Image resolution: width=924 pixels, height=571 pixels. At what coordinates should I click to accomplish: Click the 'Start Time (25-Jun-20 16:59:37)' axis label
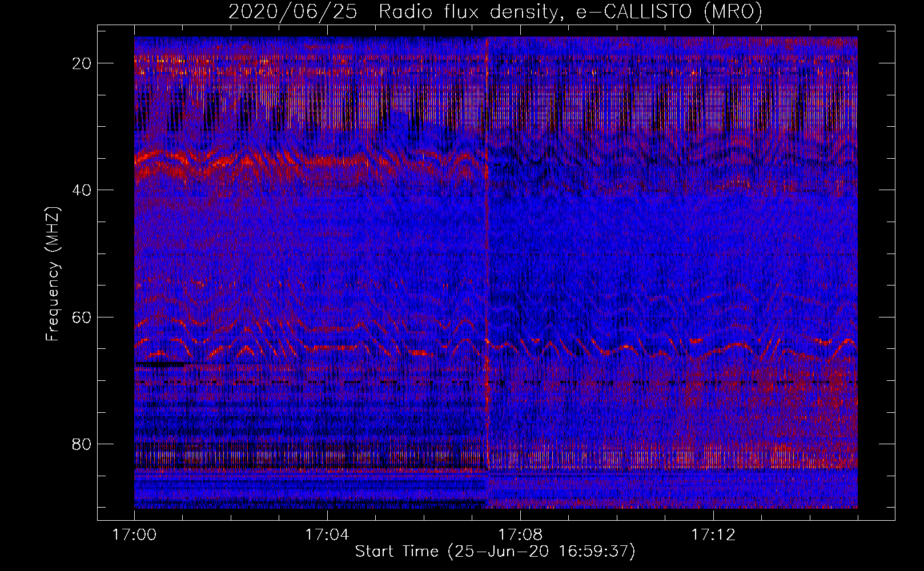[495, 552]
